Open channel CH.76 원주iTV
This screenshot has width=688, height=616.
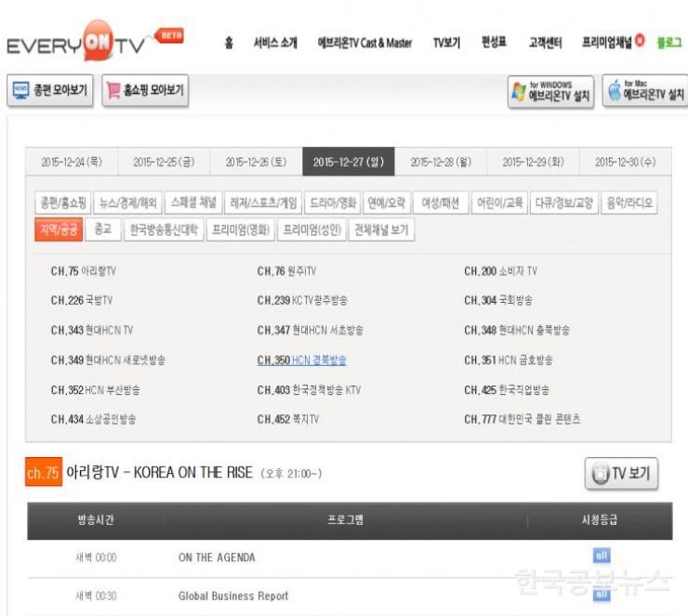tap(286, 271)
